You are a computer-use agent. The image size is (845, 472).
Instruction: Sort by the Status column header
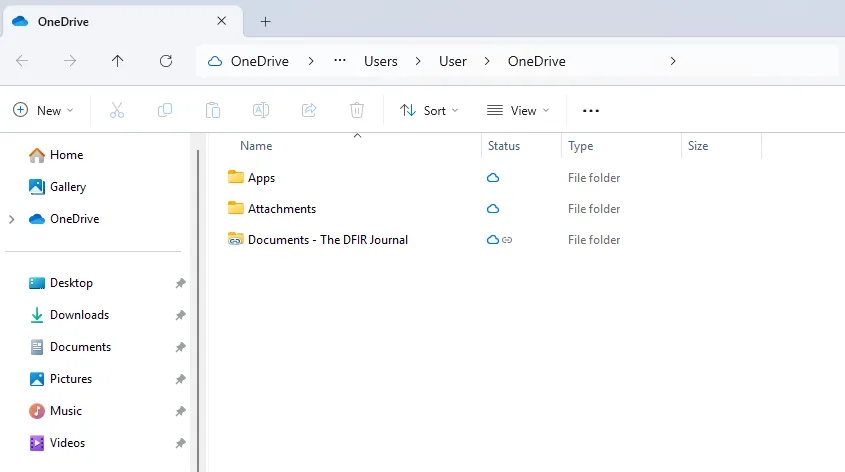click(504, 146)
